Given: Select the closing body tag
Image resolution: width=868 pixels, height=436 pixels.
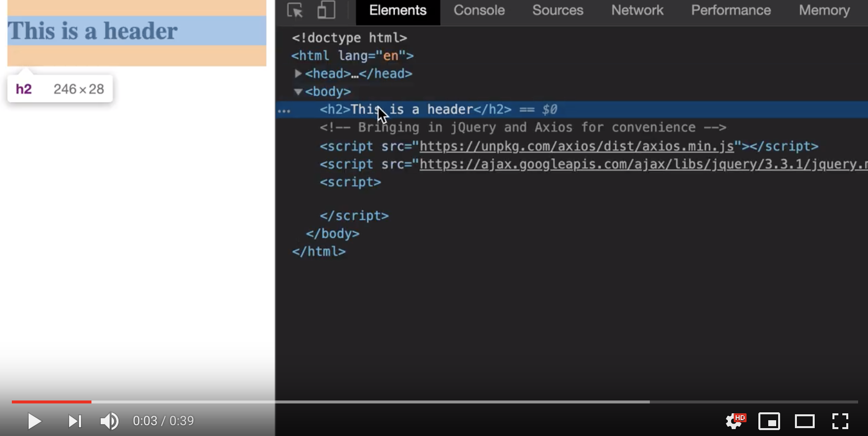Looking at the screenshot, I should point(333,234).
